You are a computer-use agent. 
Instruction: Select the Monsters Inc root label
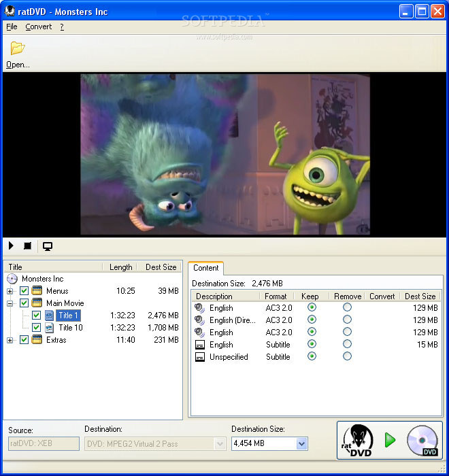click(43, 279)
